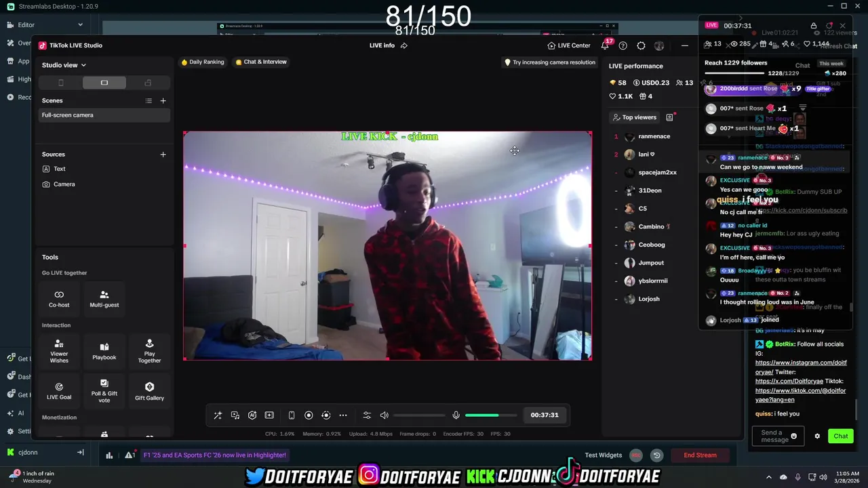Click the mobile phone preview icon in toolbar
This screenshot has height=488, width=868.
pyautogui.click(x=292, y=415)
